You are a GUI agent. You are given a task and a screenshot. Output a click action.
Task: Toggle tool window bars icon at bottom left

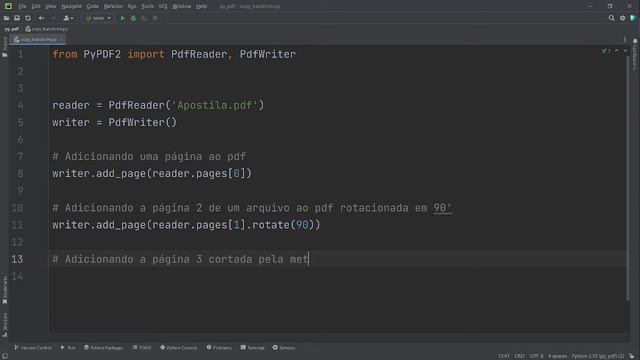(x=4, y=356)
